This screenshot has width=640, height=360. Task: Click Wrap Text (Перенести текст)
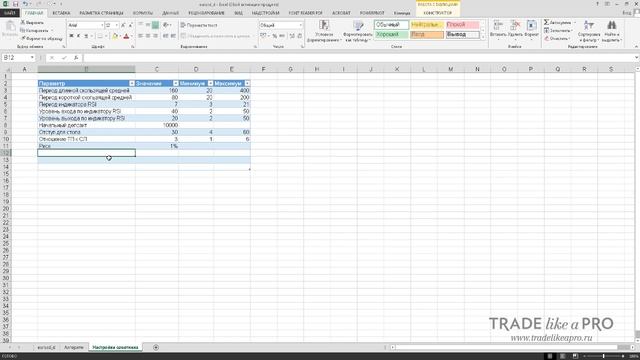(x=199, y=25)
